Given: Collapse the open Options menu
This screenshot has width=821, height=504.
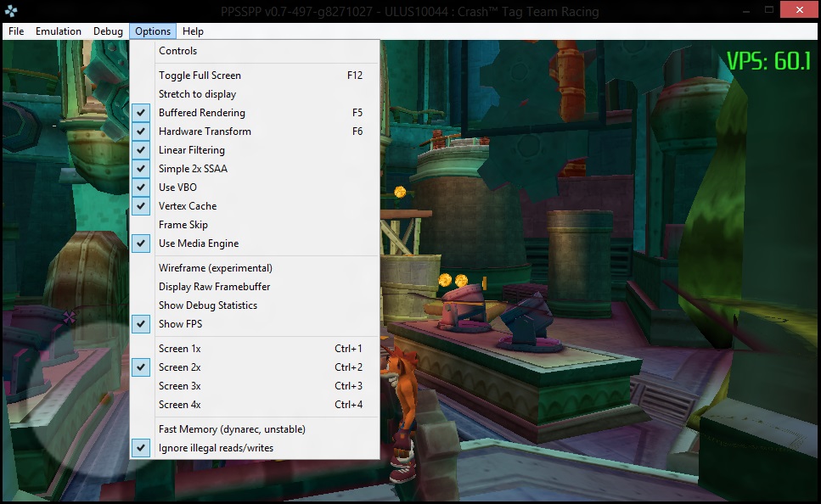Looking at the screenshot, I should [153, 31].
